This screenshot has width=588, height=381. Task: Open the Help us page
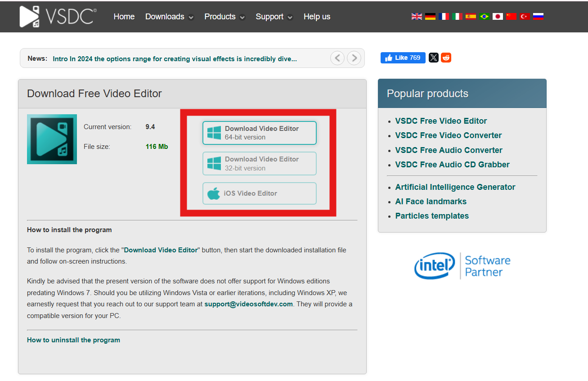(317, 17)
